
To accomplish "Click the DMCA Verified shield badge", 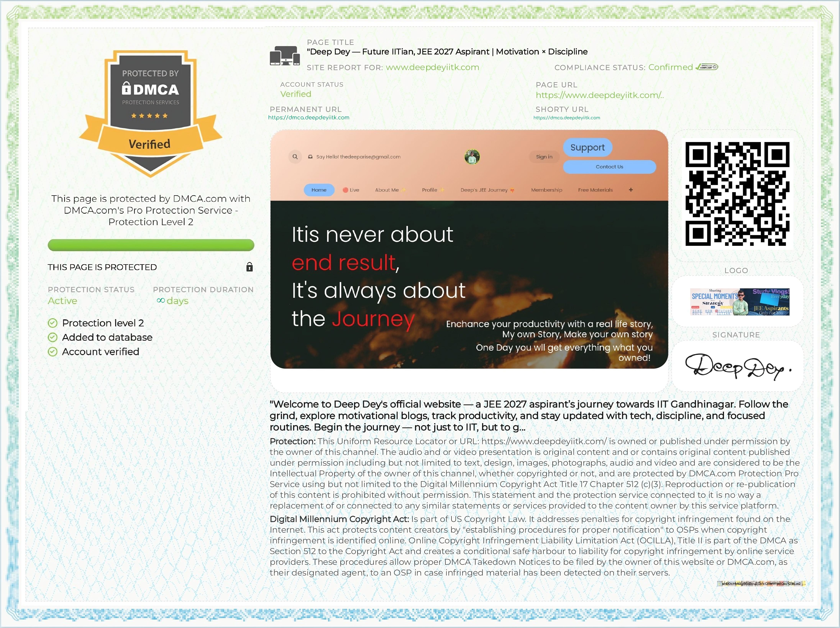I will (150, 114).
